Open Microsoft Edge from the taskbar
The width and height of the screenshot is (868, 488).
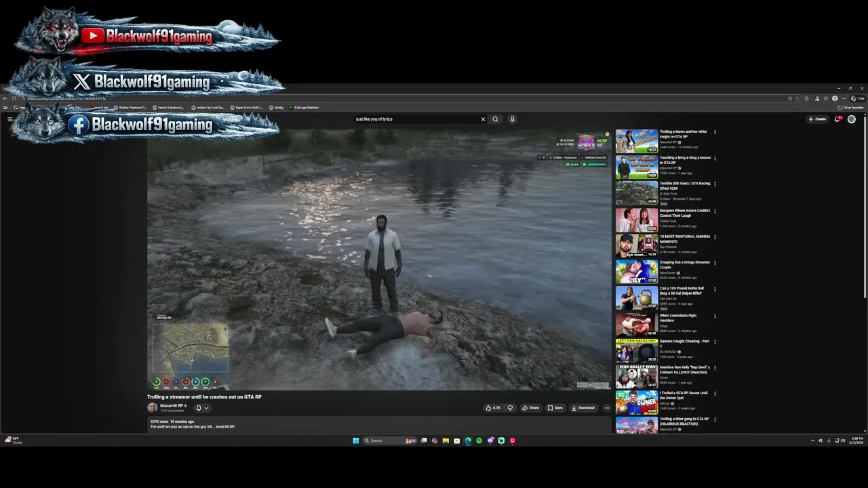pos(468,441)
